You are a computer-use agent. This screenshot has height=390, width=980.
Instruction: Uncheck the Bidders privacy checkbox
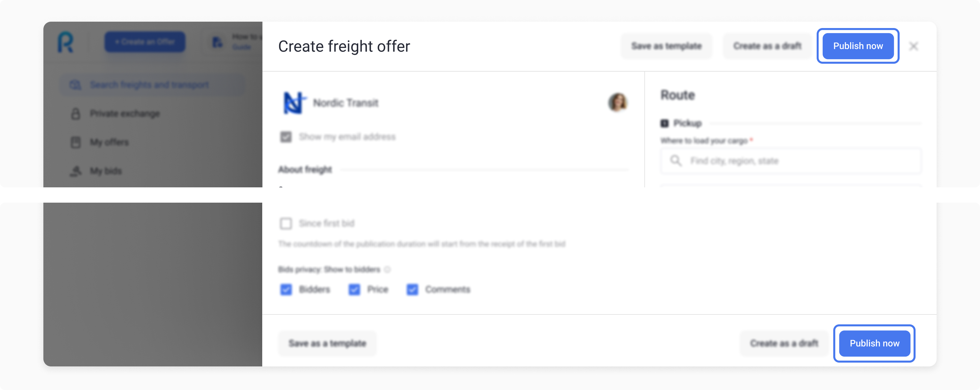pyautogui.click(x=286, y=290)
